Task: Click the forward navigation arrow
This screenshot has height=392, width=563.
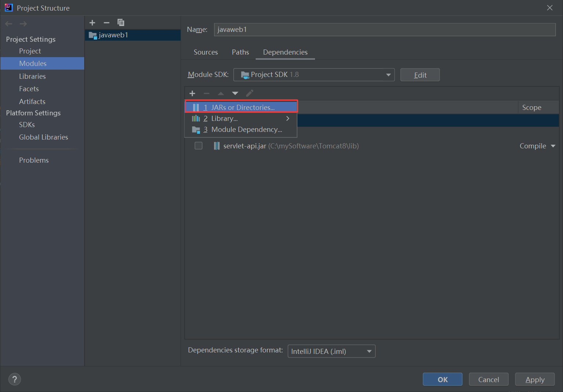Action: pyautogui.click(x=23, y=24)
